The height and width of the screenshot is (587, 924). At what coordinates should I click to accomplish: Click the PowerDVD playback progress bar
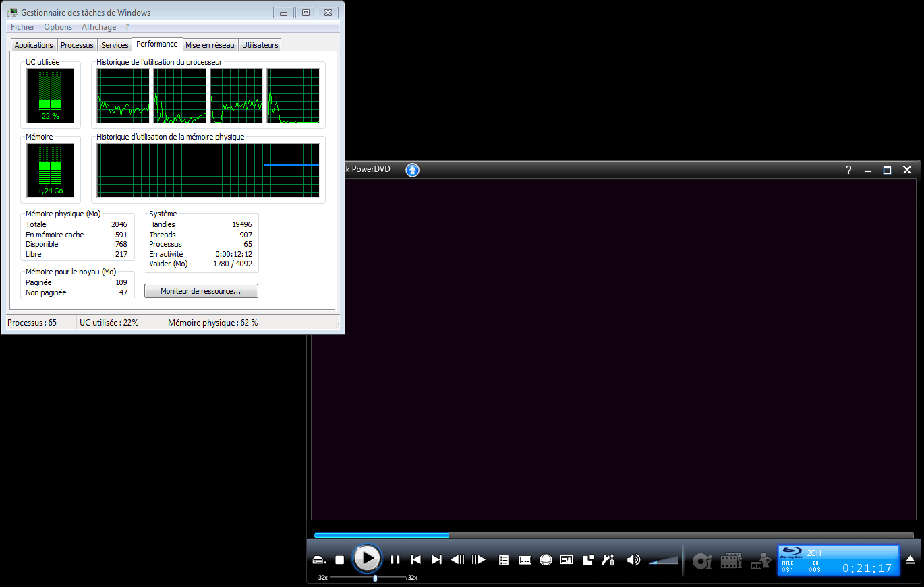point(614,536)
